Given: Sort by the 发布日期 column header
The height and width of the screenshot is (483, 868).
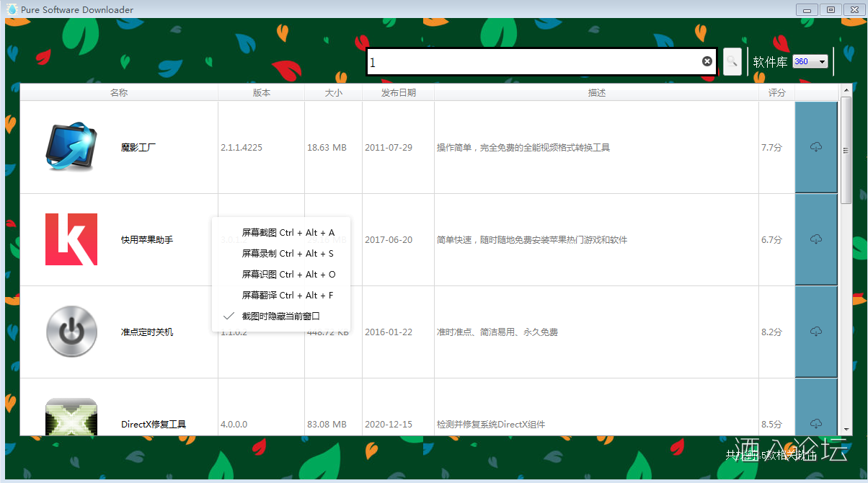Looking at the screenshot, I should (397, 92).
